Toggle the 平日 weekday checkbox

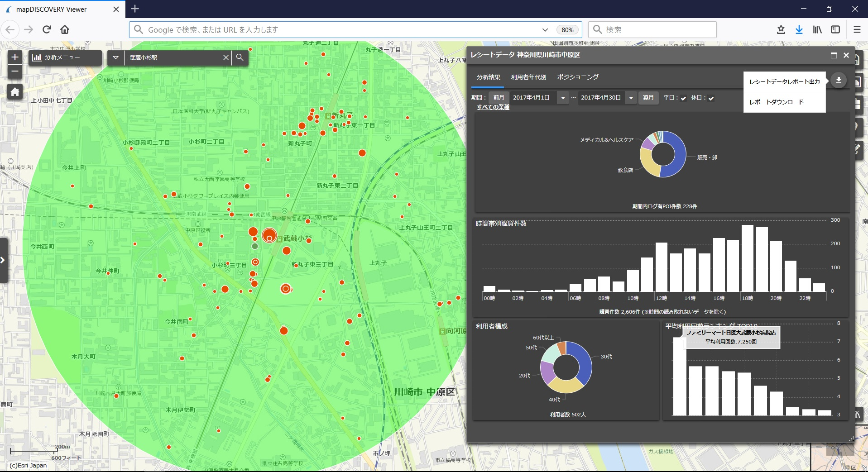(x=683, y=98)
